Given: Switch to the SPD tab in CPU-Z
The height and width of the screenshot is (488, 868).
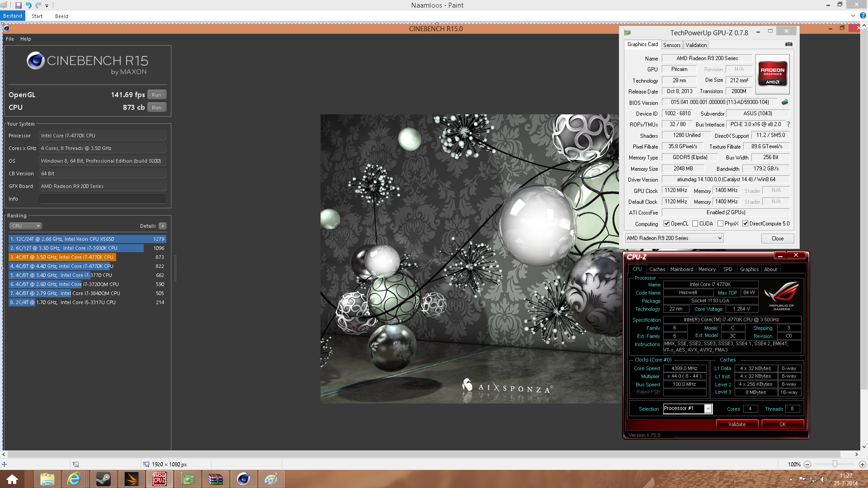Looking at the screenshot, I should click(727, 269).
